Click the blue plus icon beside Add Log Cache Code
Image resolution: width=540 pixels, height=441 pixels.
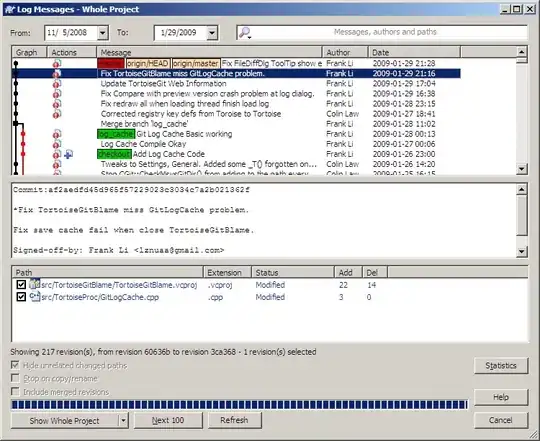[68, 154]
